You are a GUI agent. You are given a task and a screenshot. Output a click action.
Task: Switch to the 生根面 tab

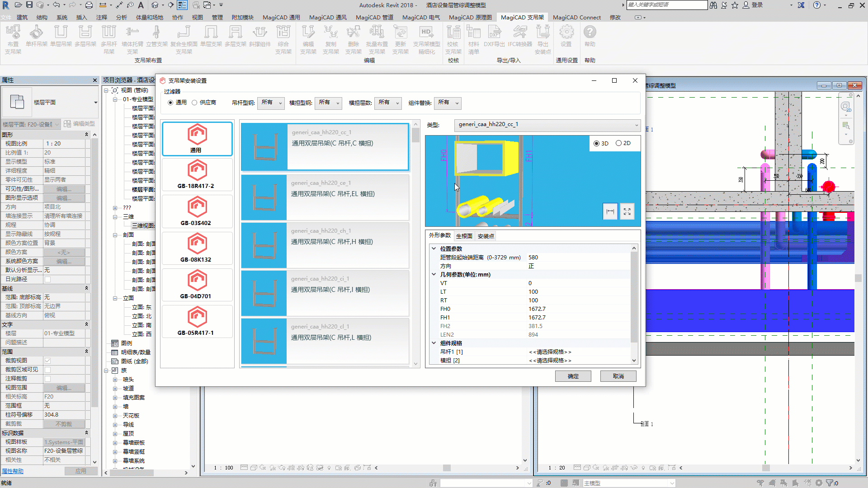coord(464,236)
